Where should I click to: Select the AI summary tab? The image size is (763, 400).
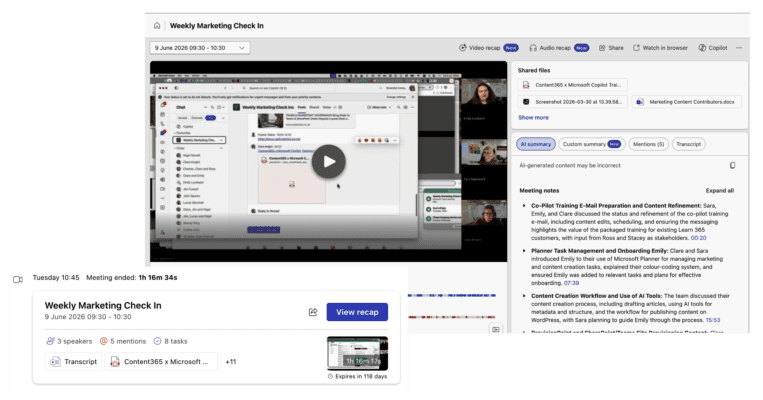536,144
